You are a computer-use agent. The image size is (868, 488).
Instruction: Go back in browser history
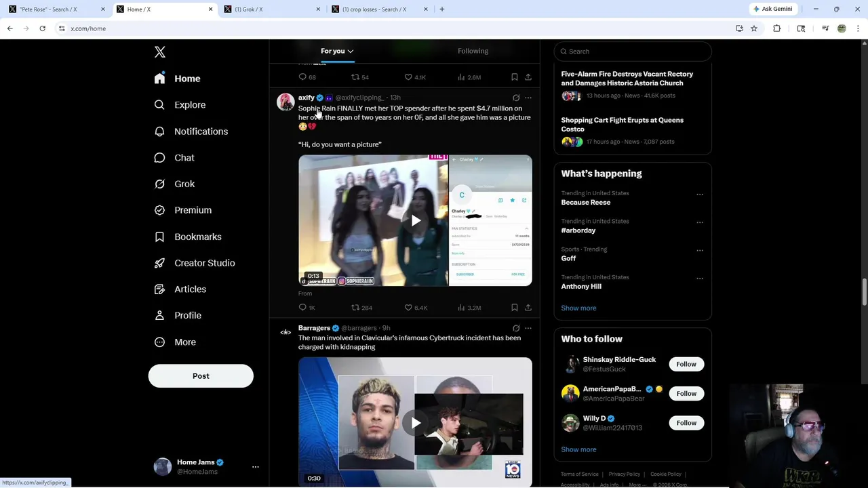coord(9,28)
